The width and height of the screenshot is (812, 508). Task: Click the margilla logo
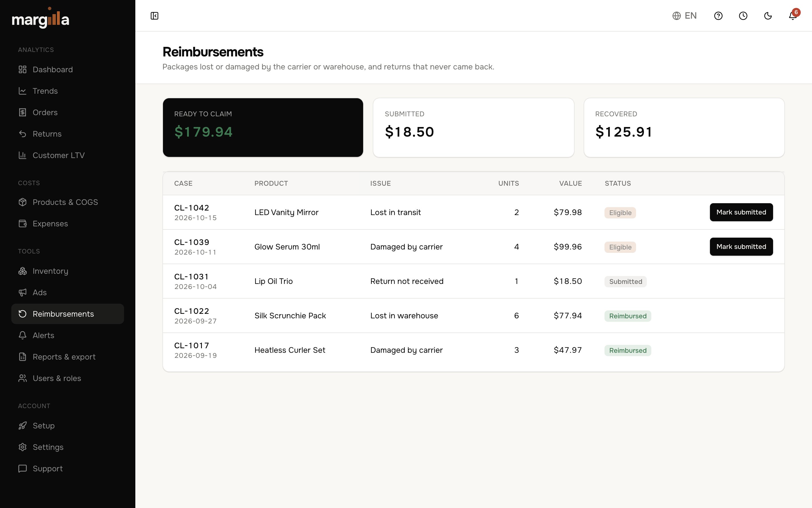tap(41, 18)
